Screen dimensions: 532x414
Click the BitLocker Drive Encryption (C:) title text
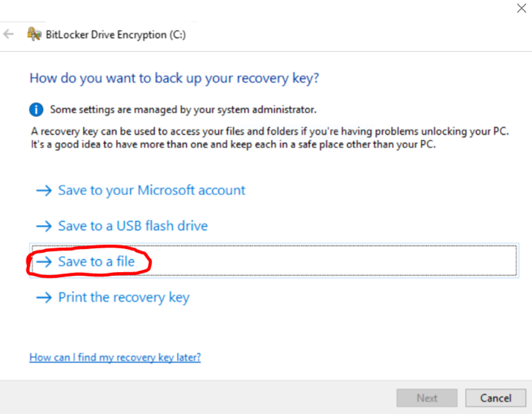(116, 35)
